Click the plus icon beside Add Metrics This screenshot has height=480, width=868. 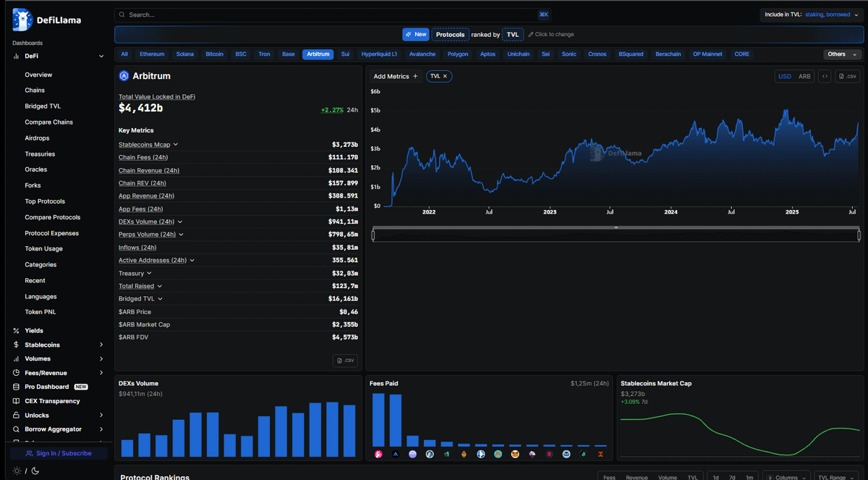[415, 76]
